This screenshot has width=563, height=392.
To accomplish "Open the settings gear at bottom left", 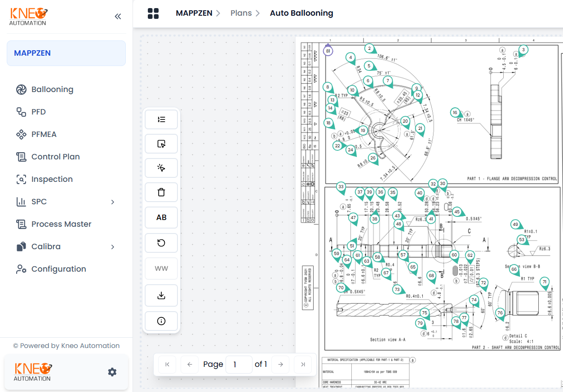I will [x=112, y=372].
